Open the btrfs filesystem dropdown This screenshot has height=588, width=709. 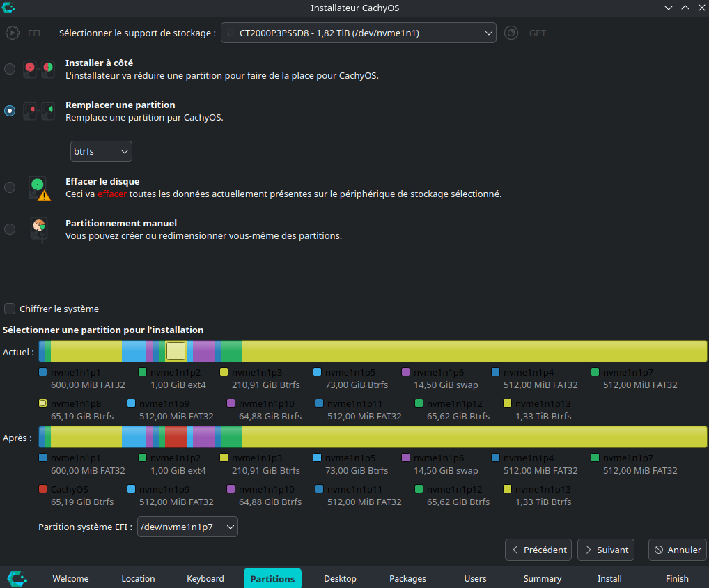101,151
